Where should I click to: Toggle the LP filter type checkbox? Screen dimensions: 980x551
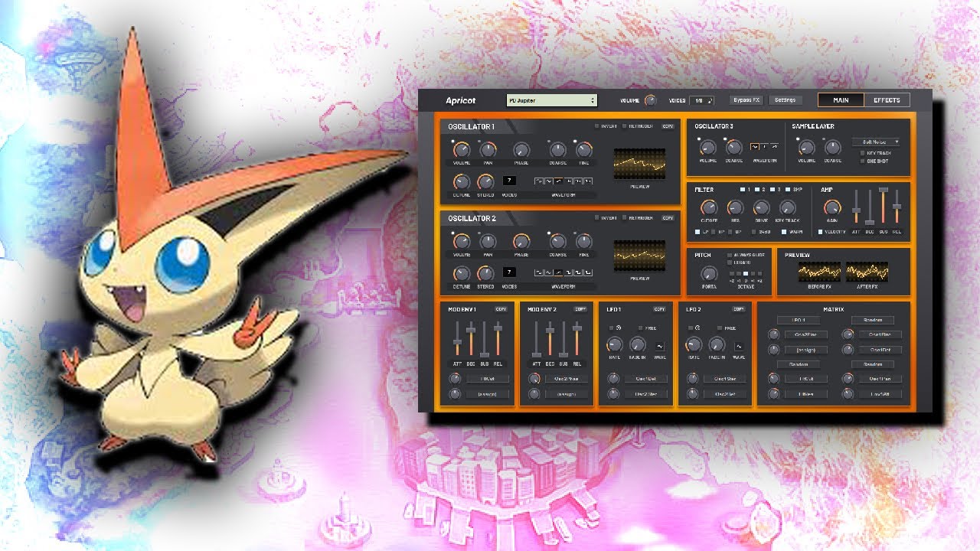point(697,232)
